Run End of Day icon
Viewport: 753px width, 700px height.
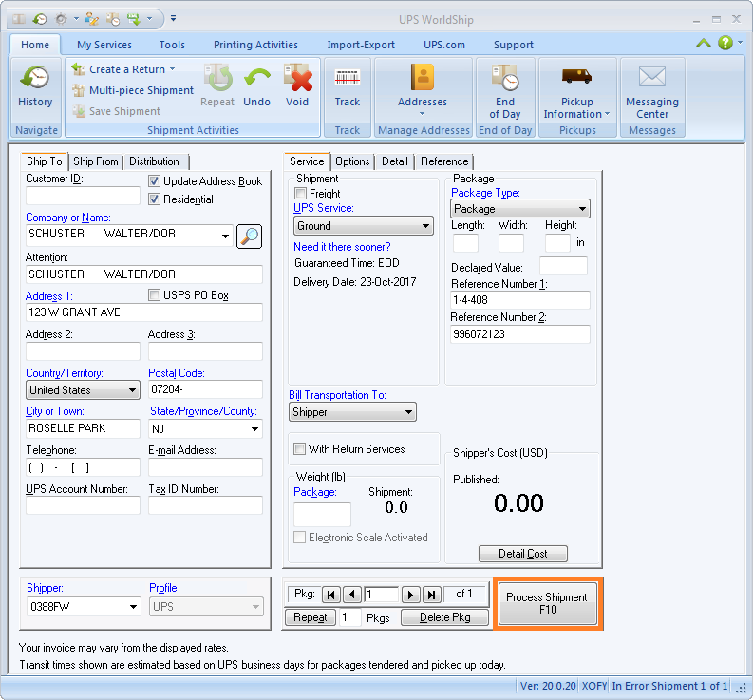pos(505,78)
